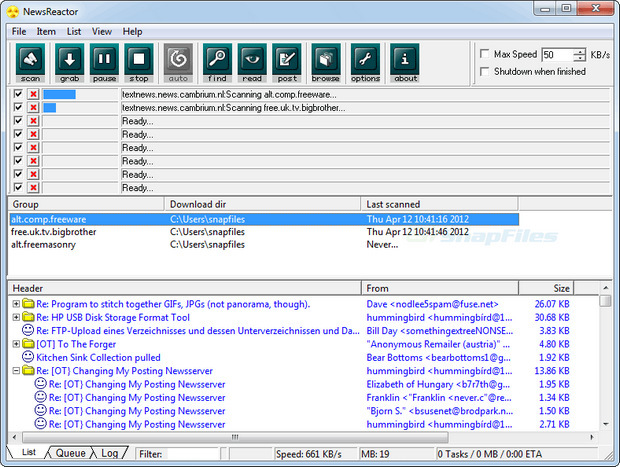Viewport: 620px width, 467px height.
Task: Sort articles by Size column
Action: coord(546,288)
